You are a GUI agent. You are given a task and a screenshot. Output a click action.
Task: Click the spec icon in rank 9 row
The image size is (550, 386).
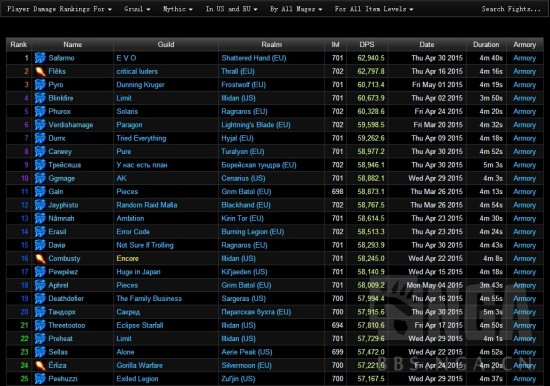(x=40, y=165)
